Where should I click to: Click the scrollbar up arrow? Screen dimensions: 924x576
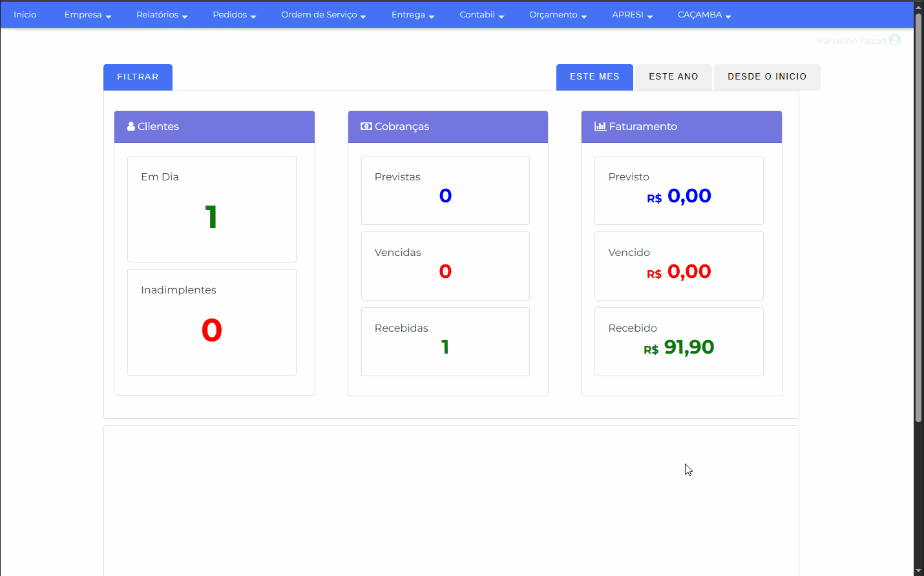(918, 6)
